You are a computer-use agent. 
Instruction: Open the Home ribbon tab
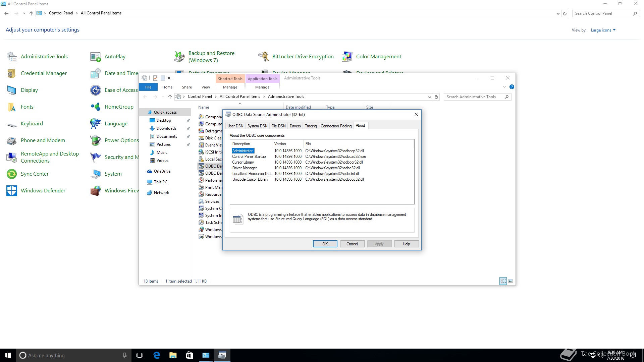coord(167,87)
